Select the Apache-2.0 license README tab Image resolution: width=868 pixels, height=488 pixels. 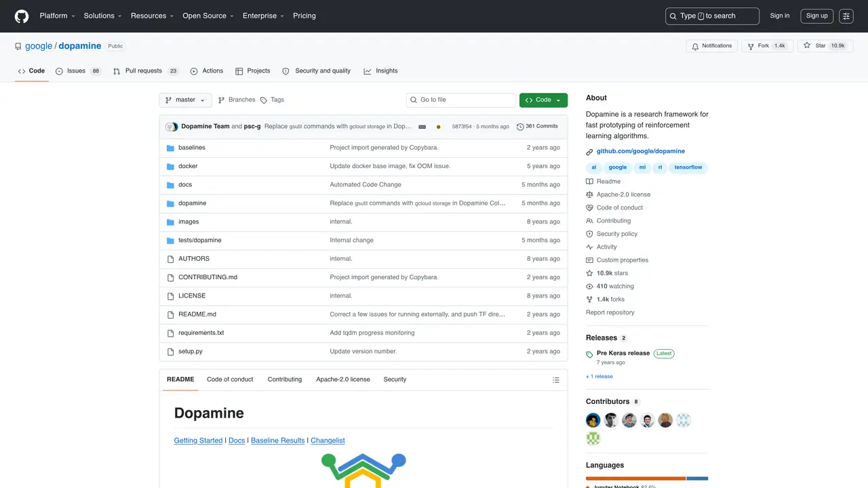click(x=343, y=380)
